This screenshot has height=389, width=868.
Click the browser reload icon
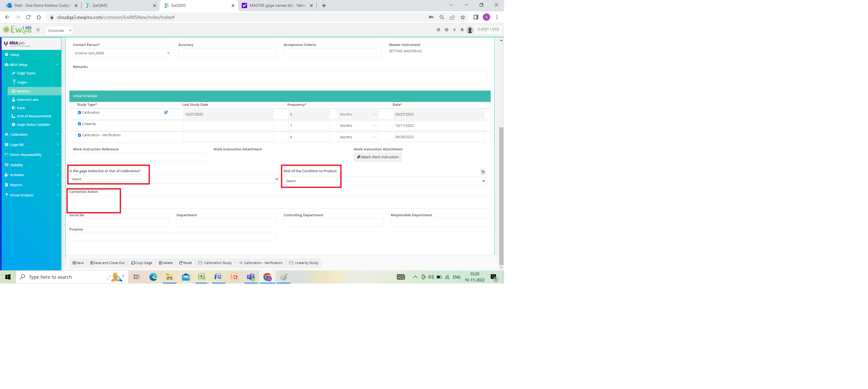click(x=28, y=17)
